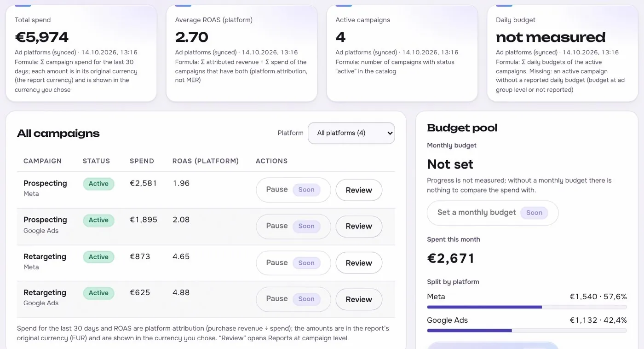Click the ROAS (Platform) column header
This screenshot has height=349, width=644.
pyautogui.click(x=206, y=161)
